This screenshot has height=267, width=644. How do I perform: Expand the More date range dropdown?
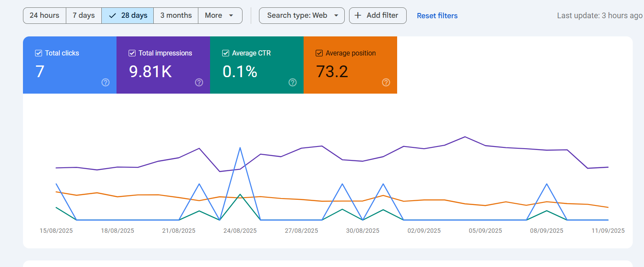pyautogui.click(x=220, y=16)
